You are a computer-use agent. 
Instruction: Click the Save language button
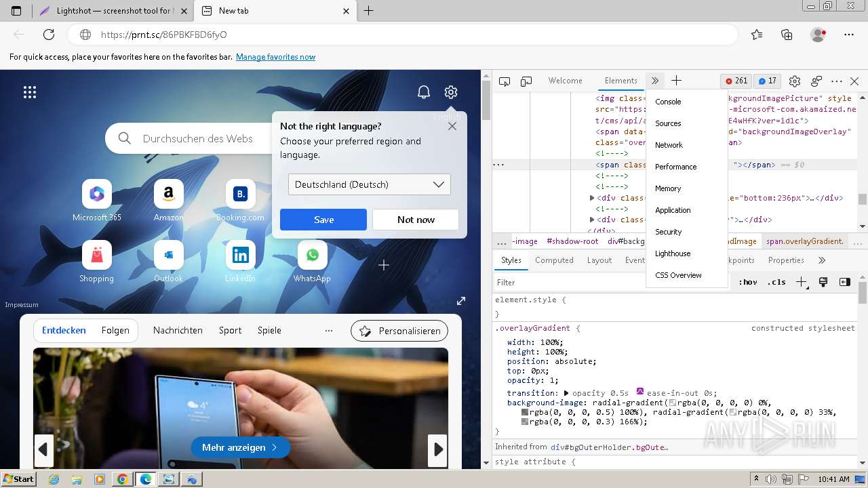(323, 220)
